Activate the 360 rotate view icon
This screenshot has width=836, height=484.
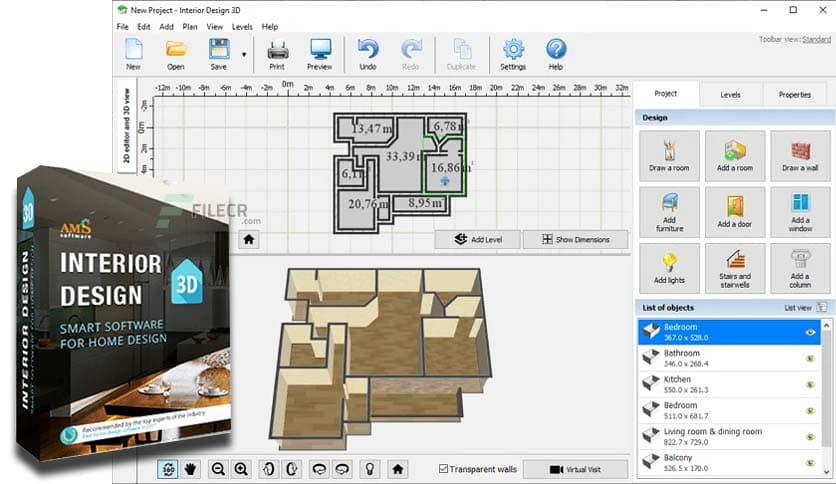(x=168, y=469)
